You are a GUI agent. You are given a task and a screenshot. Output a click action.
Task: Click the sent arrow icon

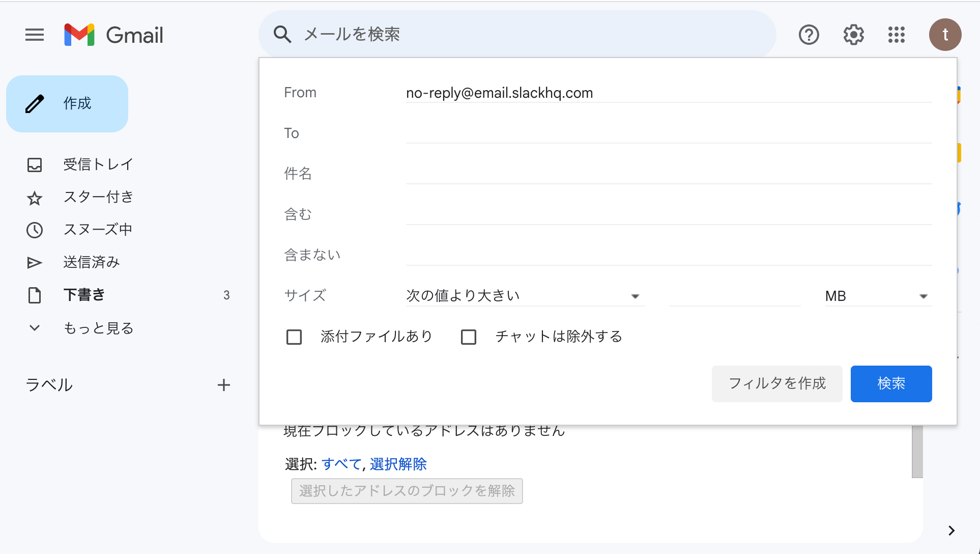pyautogui.click(x=35, y=263)
